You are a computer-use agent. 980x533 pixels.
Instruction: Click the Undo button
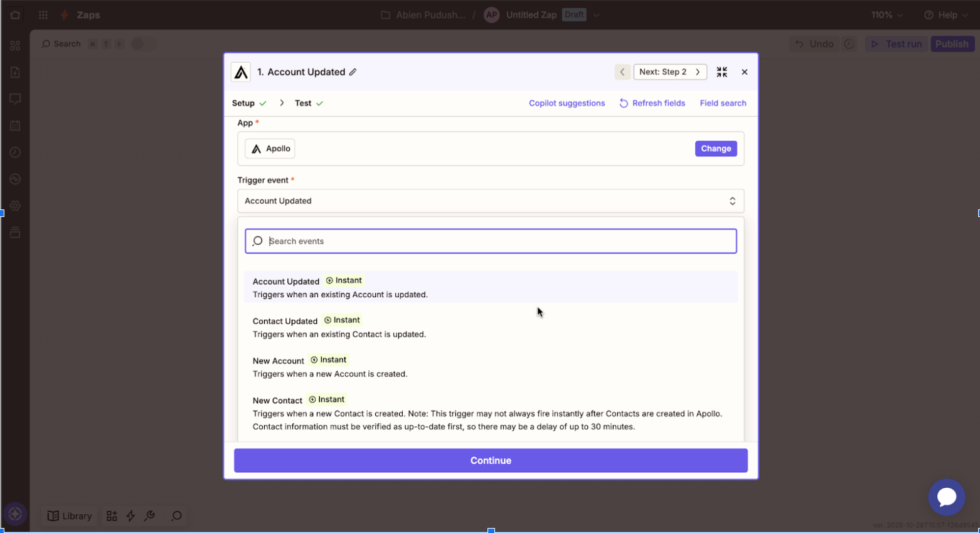pyautogui.click(x=814, y=44)
